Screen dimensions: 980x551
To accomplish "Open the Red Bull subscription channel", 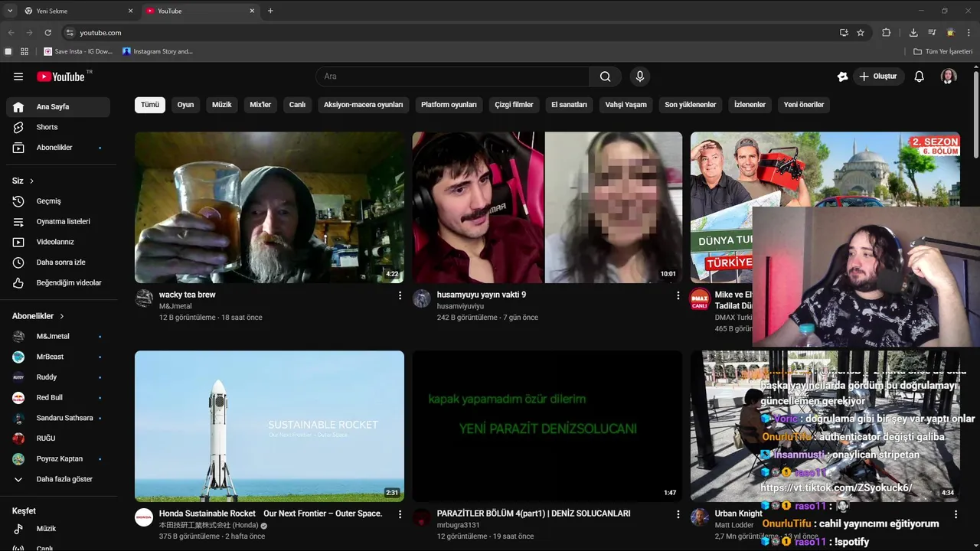I will 58,397.
